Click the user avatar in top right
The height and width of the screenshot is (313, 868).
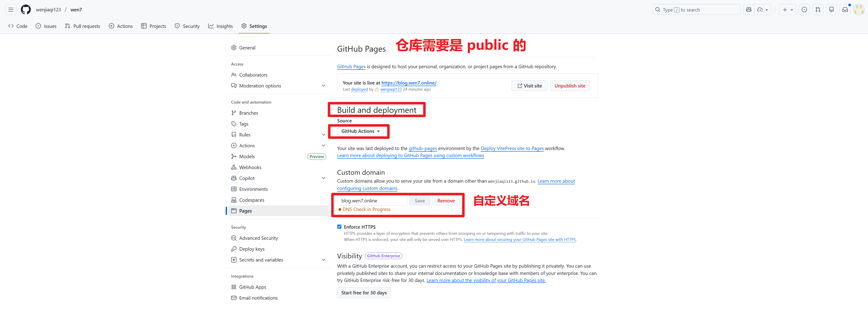(858, 10)
